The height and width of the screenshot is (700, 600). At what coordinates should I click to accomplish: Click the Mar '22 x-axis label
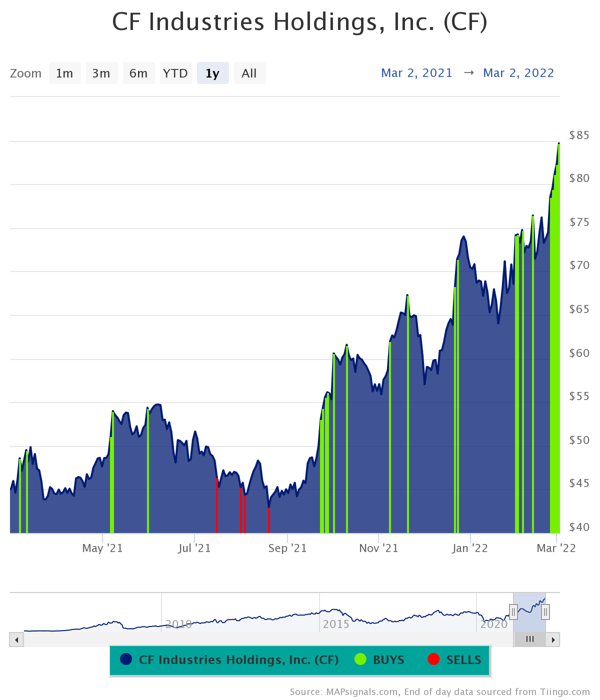pos(556,548)
